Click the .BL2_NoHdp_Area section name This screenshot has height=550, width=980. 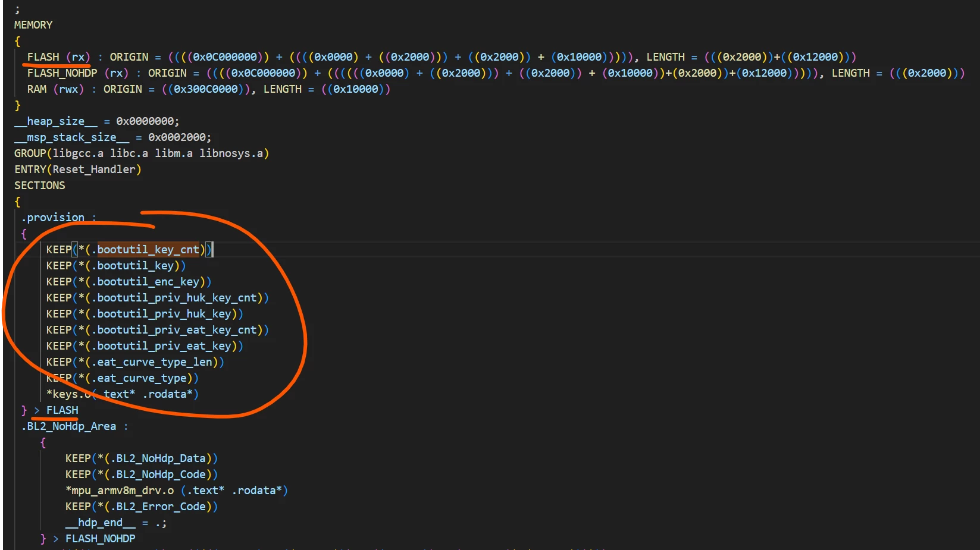69,426
